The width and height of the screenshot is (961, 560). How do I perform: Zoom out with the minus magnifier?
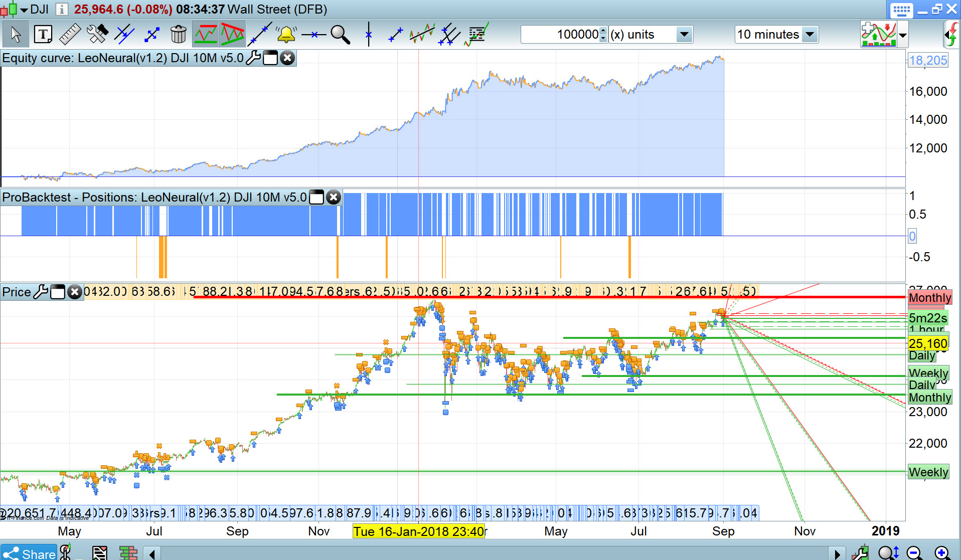[x=915, y=552]
